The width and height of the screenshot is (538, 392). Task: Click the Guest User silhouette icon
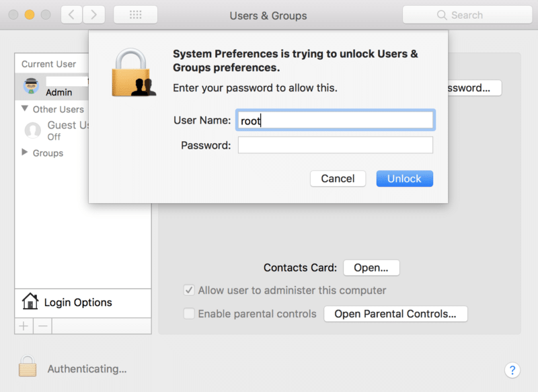(x=32, y=130)
